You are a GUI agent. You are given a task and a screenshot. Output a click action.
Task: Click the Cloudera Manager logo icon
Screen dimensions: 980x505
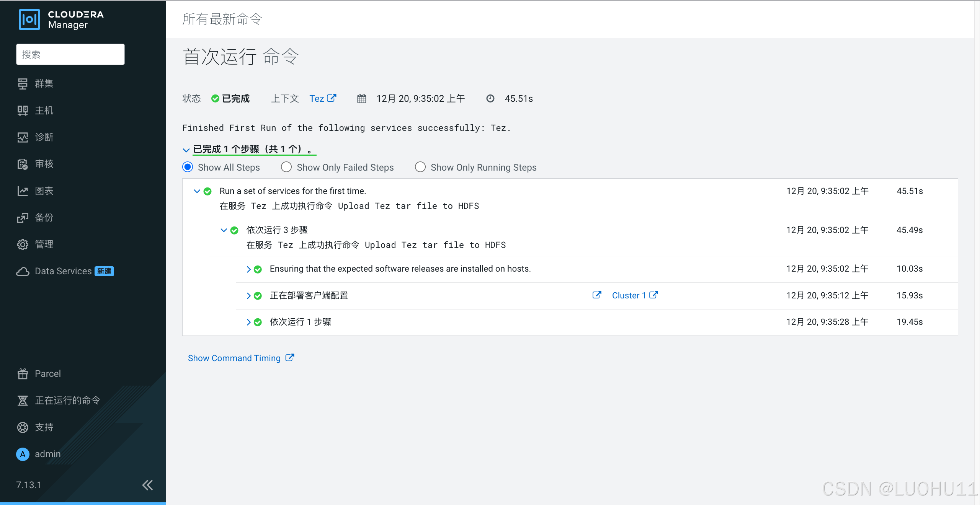tap(29, 19)
